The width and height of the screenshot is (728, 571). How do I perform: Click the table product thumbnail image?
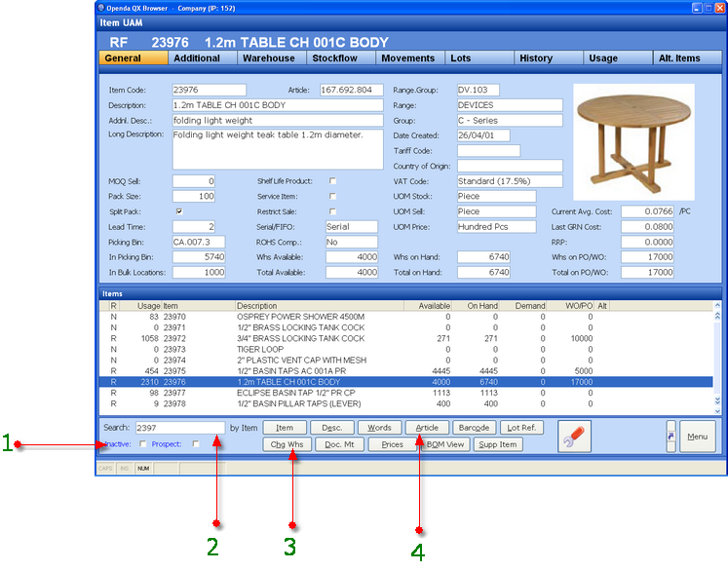click(633, 142)
